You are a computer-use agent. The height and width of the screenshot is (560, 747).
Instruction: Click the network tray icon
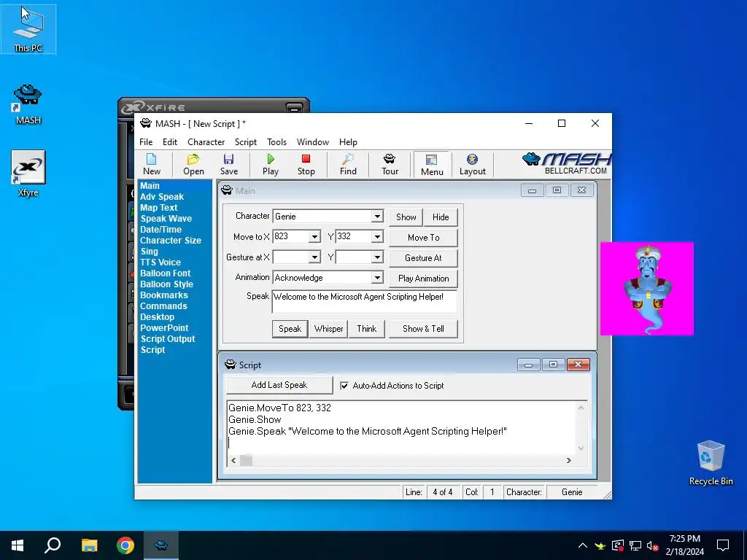[x=635, y=545]
